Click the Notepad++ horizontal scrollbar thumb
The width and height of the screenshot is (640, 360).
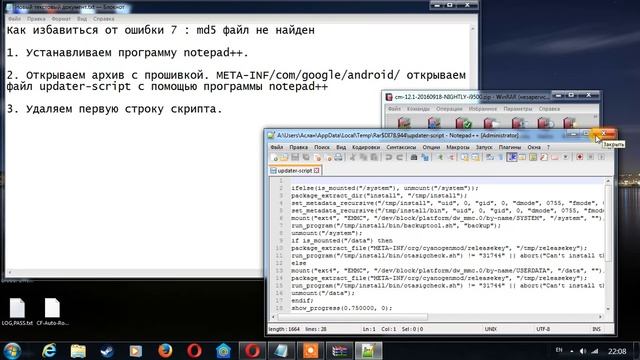click(353, 317)
